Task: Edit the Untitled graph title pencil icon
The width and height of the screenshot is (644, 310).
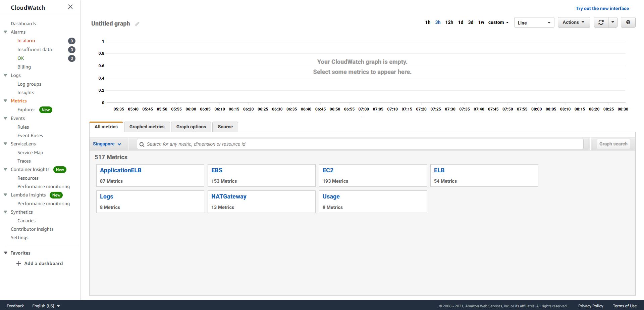Action: tap(137, 24)
